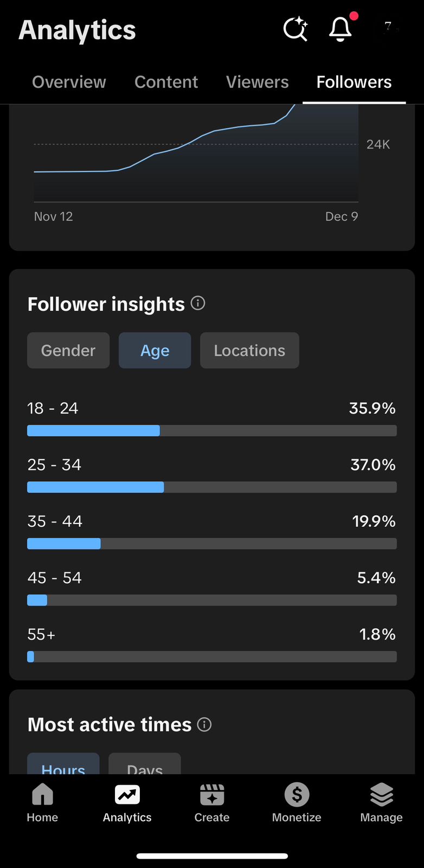This screenshot has width=424, height=868.
Task: Tap the Most active times info icon
Action: click(204, 724)
